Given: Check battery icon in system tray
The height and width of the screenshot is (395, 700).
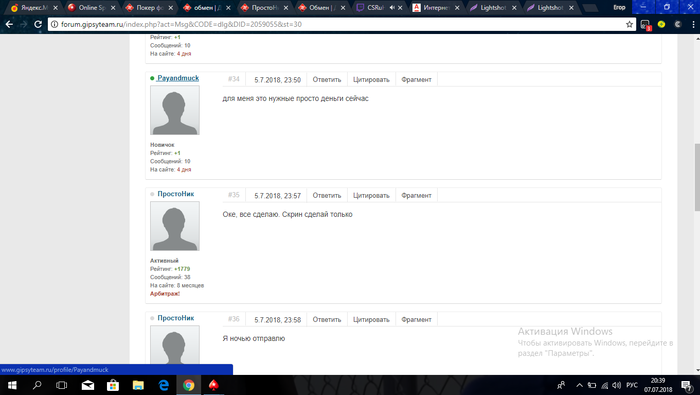Looking at the screenshot, I should (x=592, y=385).
